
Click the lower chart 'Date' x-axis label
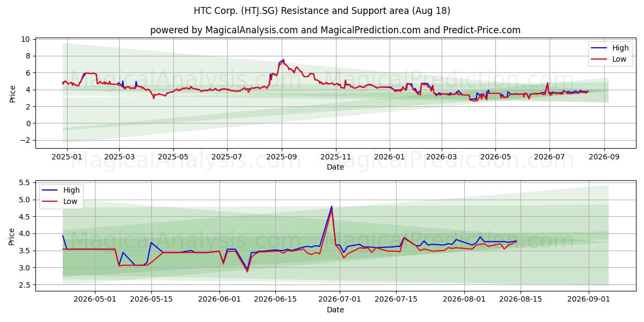coord(335,310)
